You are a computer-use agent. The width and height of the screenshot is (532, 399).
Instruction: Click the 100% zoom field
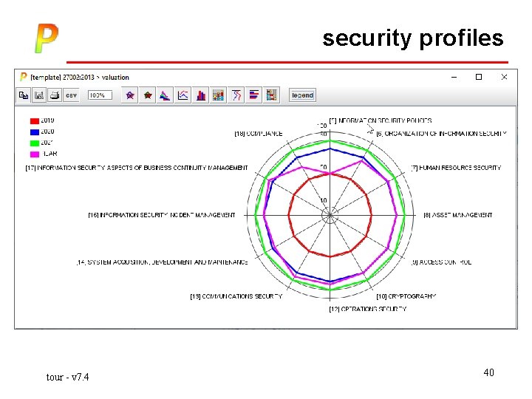(x=100, y=95)
